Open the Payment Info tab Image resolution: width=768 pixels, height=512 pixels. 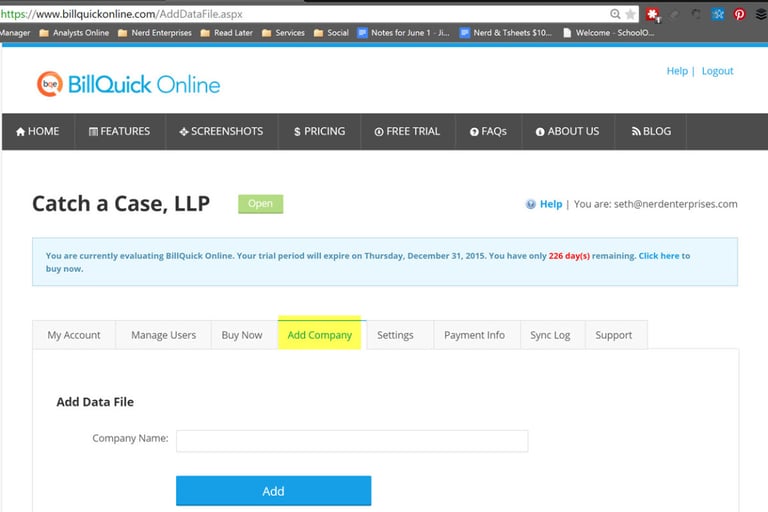(475, 335)
